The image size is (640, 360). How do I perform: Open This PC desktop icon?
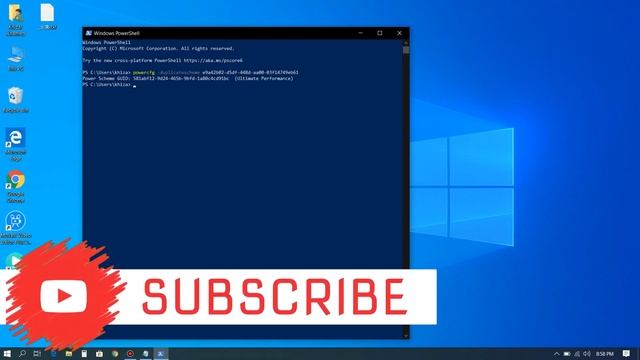[x=16, y=58]
